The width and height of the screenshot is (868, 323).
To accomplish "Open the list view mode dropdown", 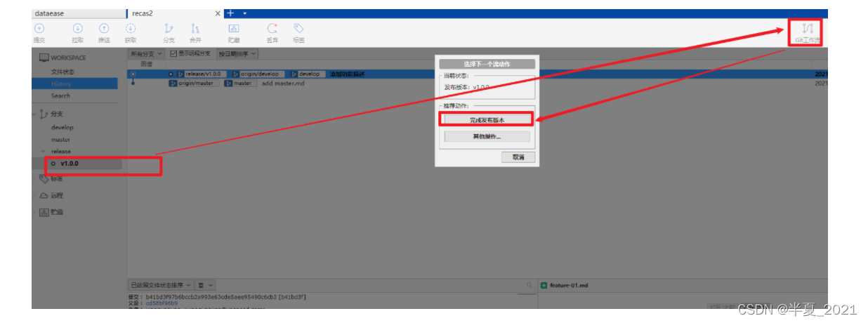I will pyautogui.click(x=204, y=285).
